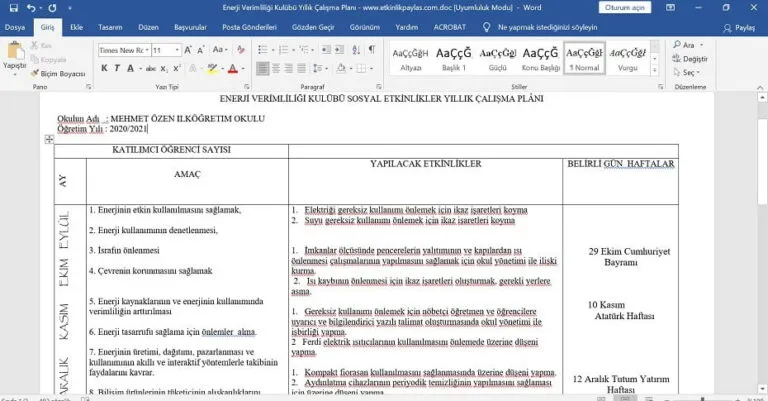Click the table move handle icon

point(49,139)
